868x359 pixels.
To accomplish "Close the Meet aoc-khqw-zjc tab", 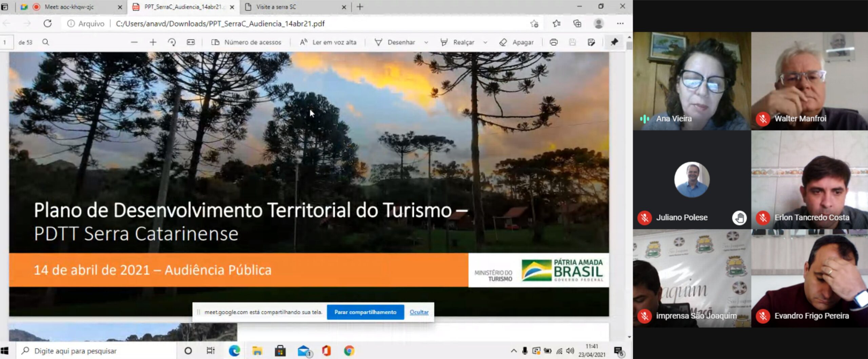I will (120, 7).
